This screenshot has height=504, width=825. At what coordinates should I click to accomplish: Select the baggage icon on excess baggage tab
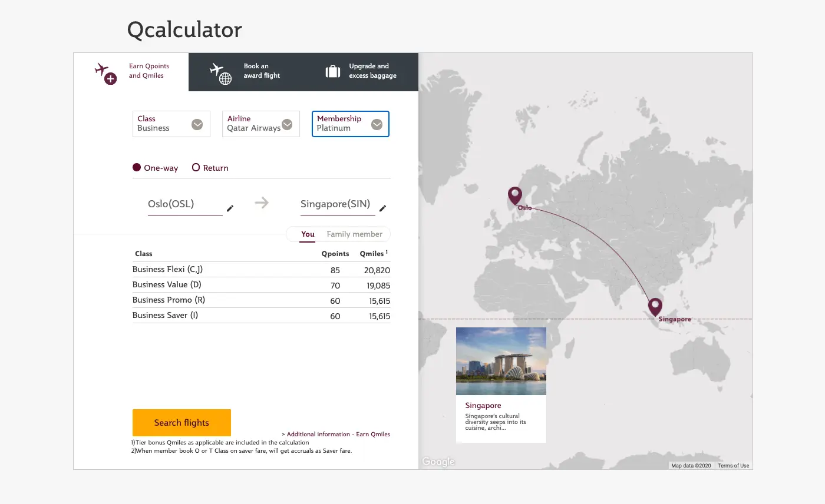(x=333, y=70)
